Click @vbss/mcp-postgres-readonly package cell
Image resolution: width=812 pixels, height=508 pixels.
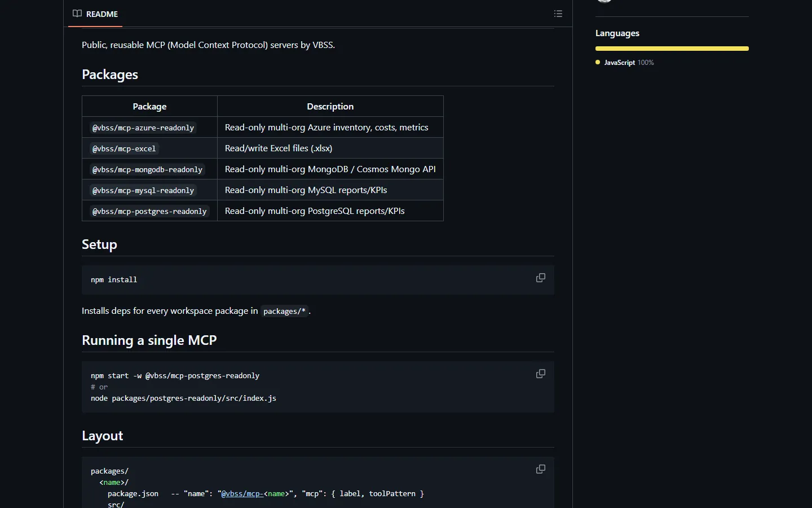click(149, 211)
